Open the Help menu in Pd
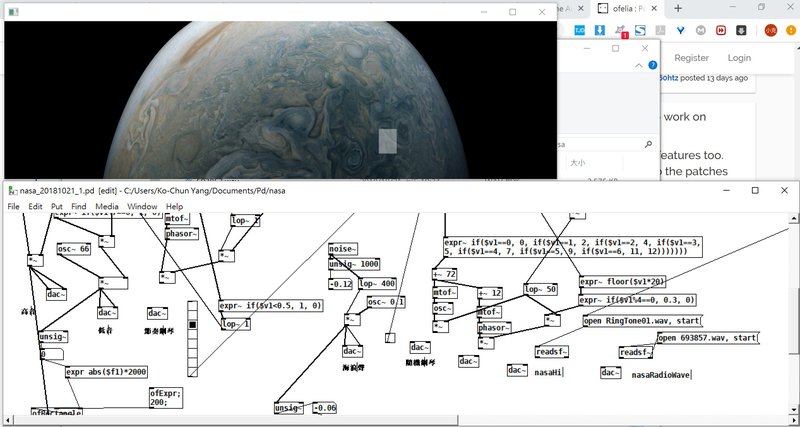This screenshot has height=427, width=800. (x=174, y=207)
